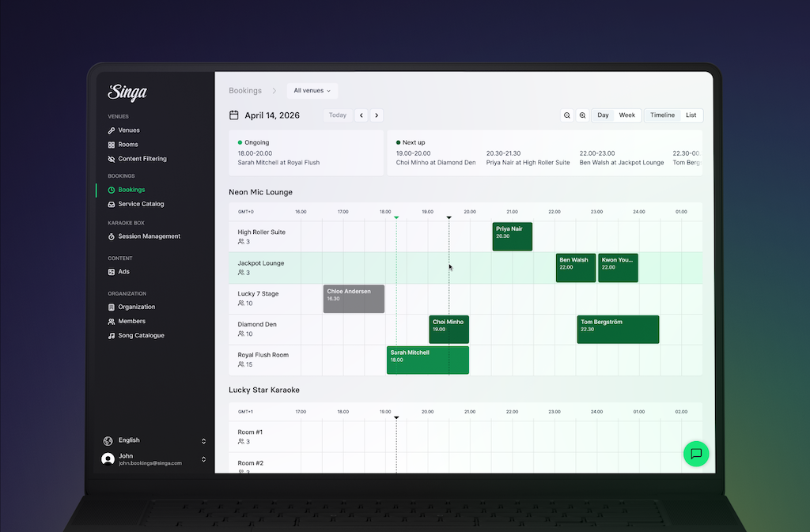
Task: Switch to Day view
Action: [x=603, y=115]
